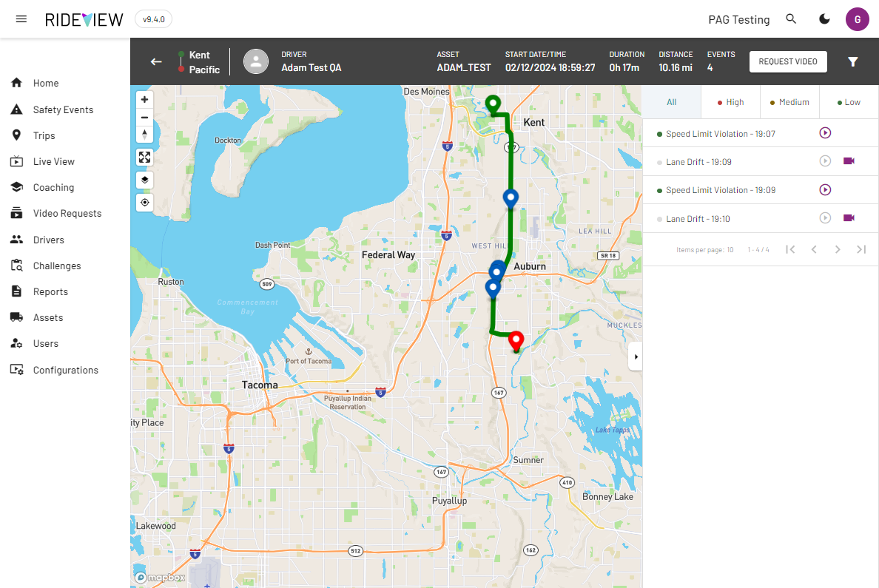Click the green trip start marker
The height and width of the screenshot is (588, 879).
(493, 104)
